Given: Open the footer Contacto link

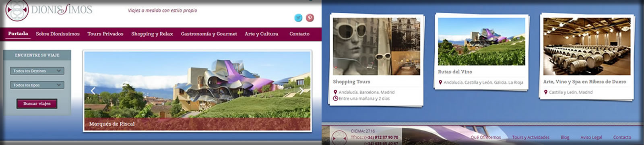Looking at the screenshot, I should pos(622,137).
